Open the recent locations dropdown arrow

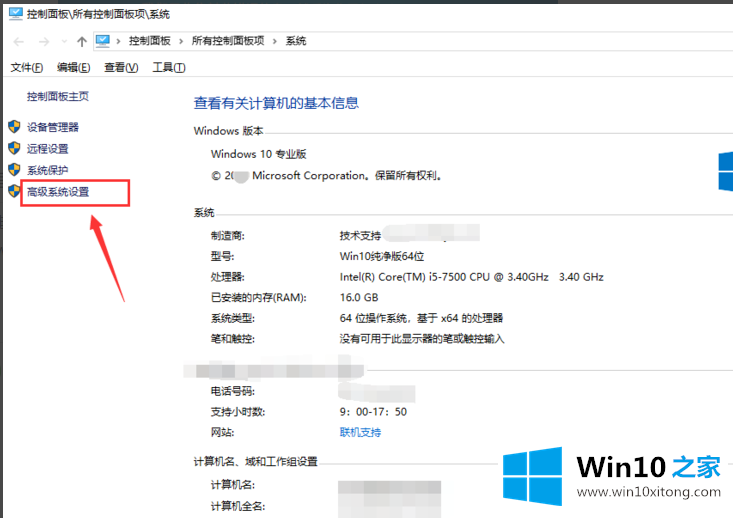tap(64, 42)
